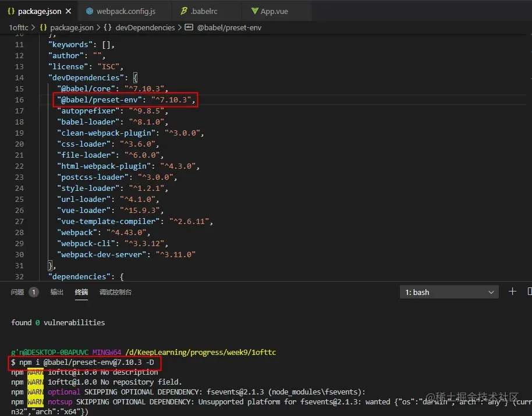Click the braces icon before devDependencies breadcrumb
This screenshot has width=532, height=416.
point(107,27)
